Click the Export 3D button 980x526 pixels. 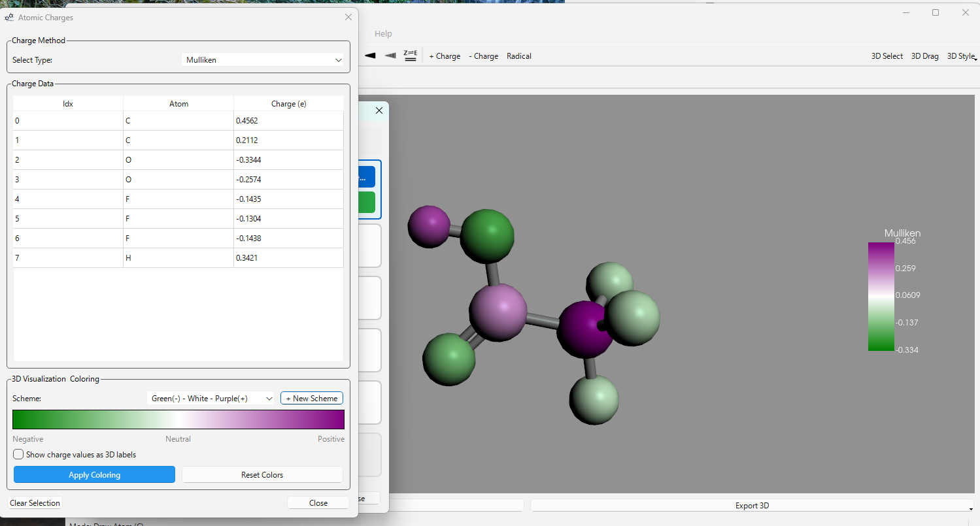[752, 506]
